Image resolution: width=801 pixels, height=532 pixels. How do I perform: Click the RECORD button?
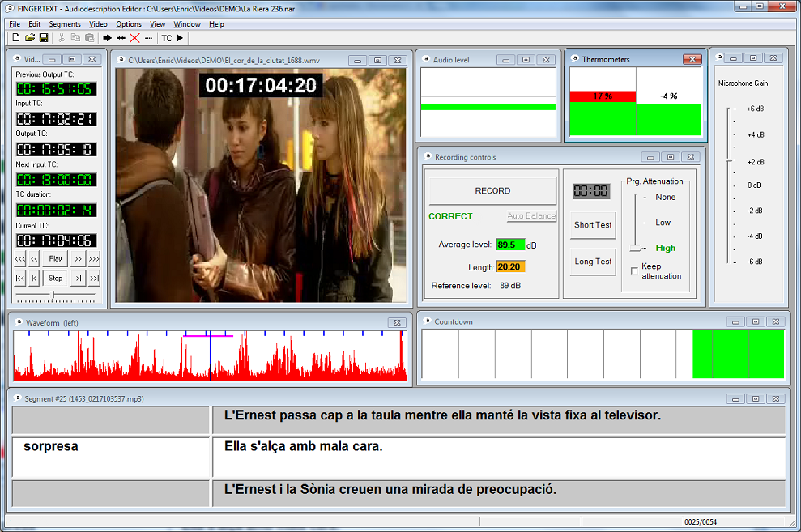tap(492, 191)
